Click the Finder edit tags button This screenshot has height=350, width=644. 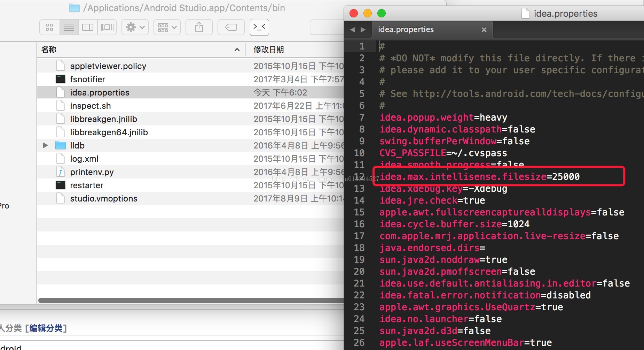point(231,27)
